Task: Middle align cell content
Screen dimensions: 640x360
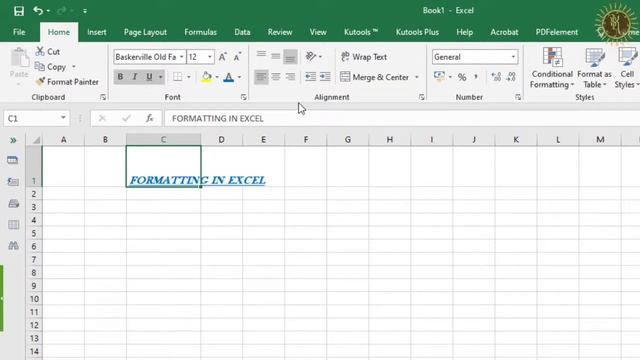Action: 276,56
